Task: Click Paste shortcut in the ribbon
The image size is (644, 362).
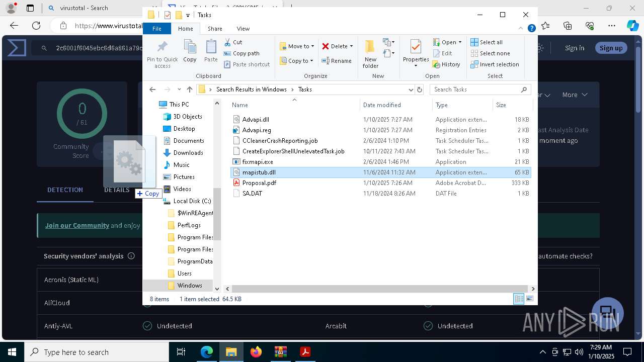Action: pyautogui.click(x=247, y=64)
